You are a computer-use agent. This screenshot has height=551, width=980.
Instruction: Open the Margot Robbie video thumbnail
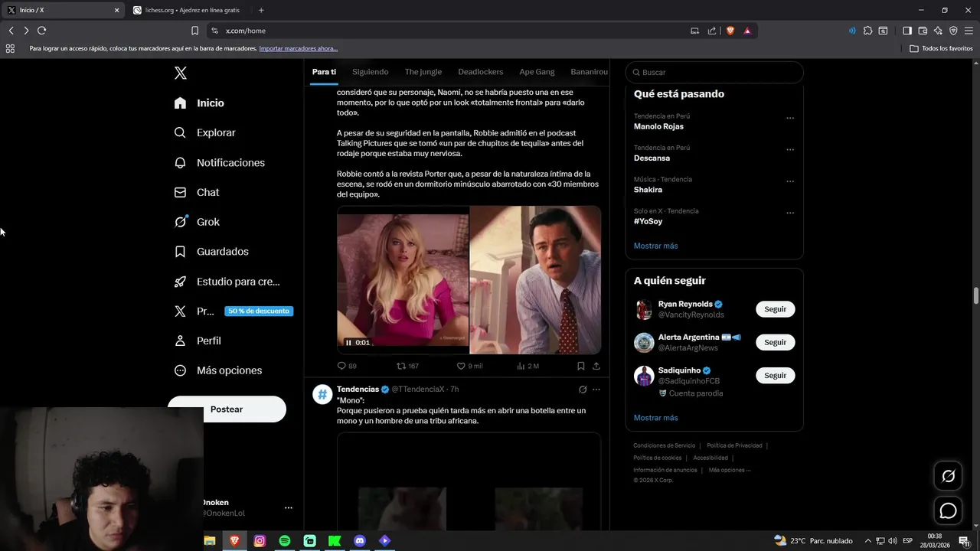coord(403,280)
